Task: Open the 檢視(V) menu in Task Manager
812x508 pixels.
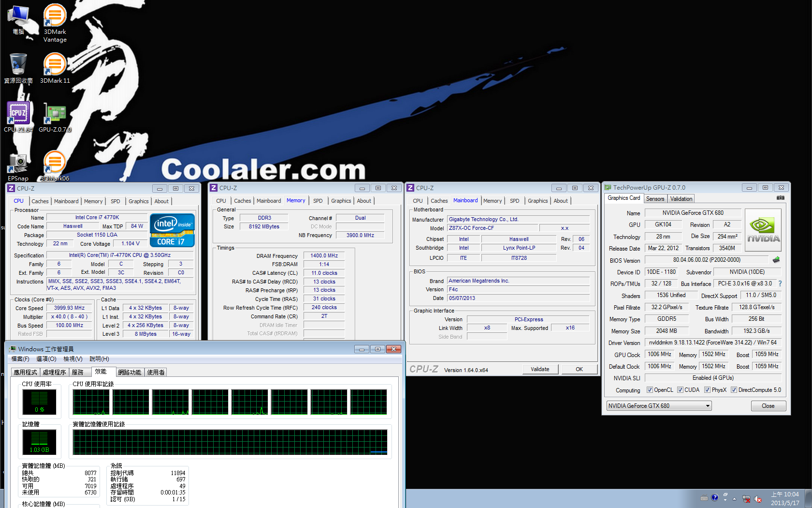Action: [73, 359]
